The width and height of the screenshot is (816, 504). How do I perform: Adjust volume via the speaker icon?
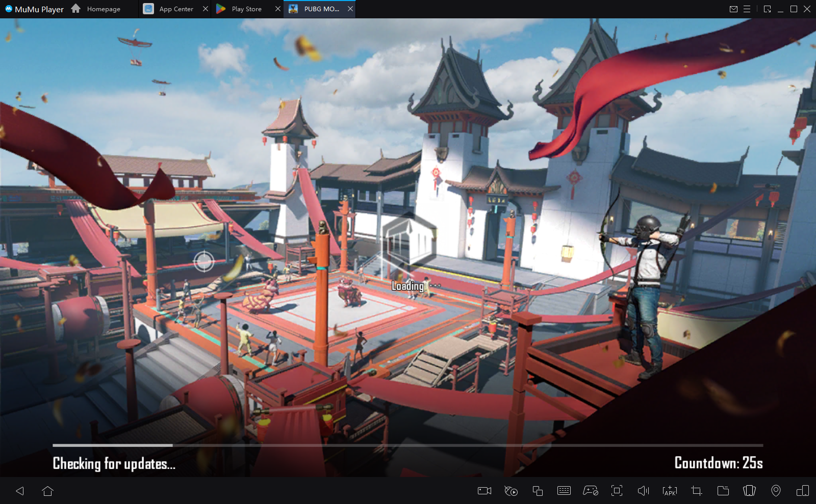[644, 491]
